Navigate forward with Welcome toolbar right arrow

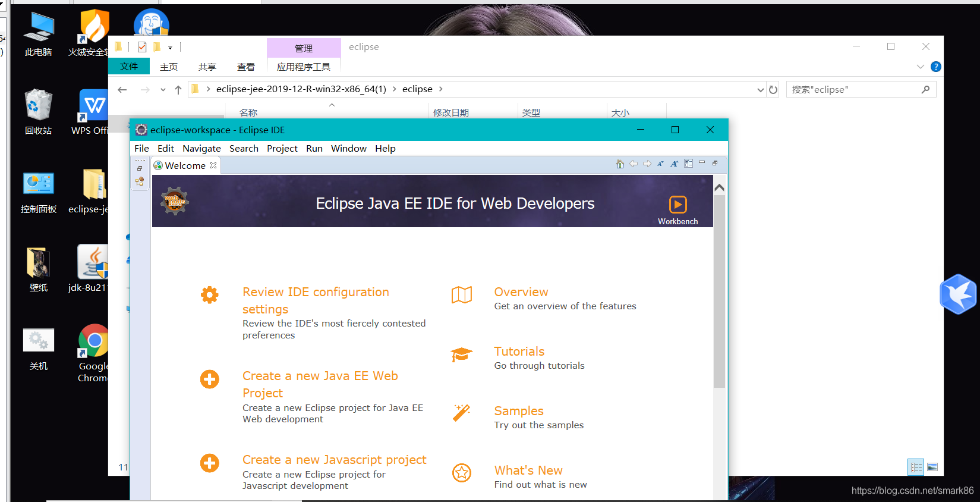(x=647, y=164)
